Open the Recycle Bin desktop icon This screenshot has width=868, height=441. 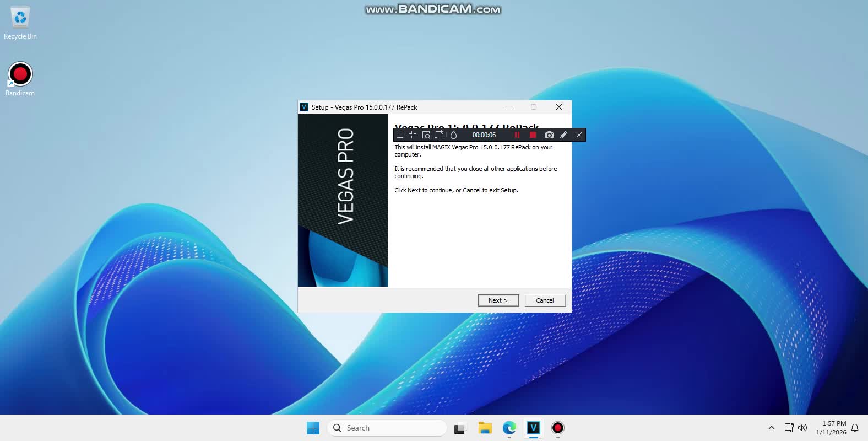click(20, 24)
